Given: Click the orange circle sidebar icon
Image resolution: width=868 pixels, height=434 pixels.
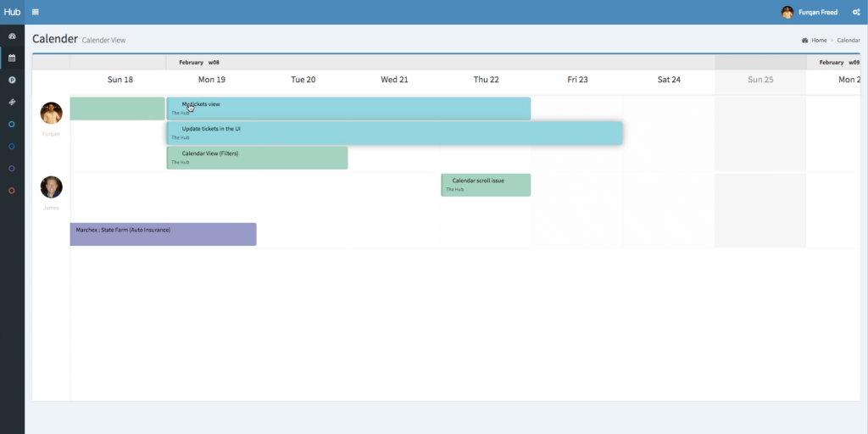Looking at the screenshot, I should [12, 191].
